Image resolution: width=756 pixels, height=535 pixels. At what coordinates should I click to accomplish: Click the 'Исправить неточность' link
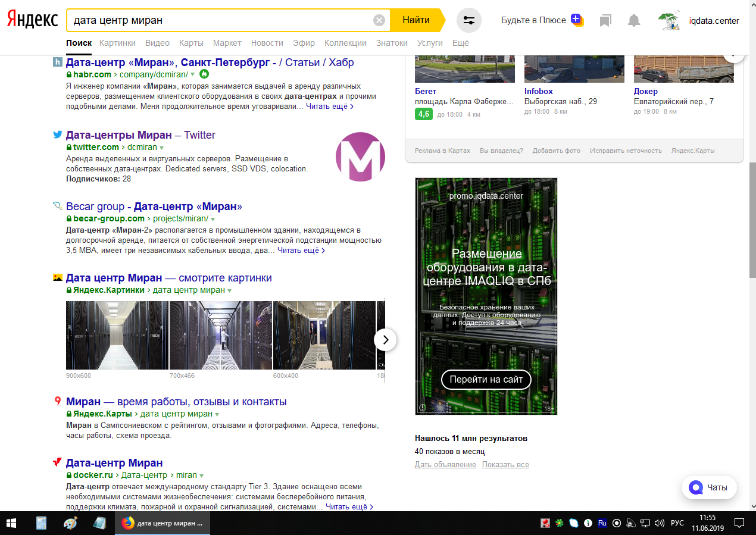pyautogui.click(x=626, y=151)
